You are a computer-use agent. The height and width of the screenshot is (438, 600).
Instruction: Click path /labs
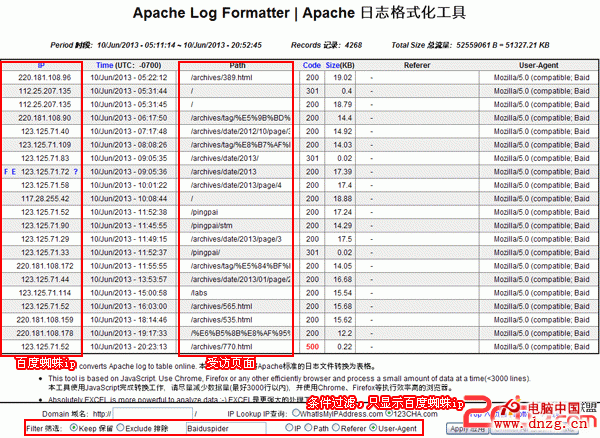pyautogui.click(x=199, y=293)
